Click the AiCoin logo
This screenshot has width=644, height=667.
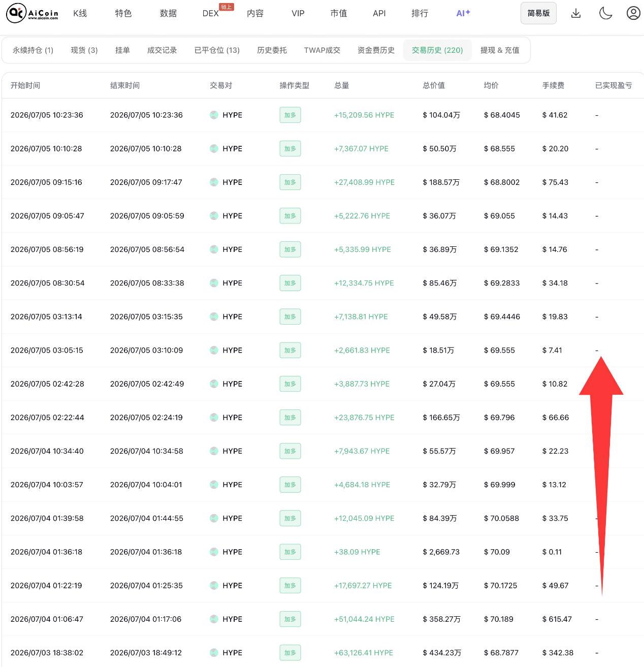(x=32, y=13)
